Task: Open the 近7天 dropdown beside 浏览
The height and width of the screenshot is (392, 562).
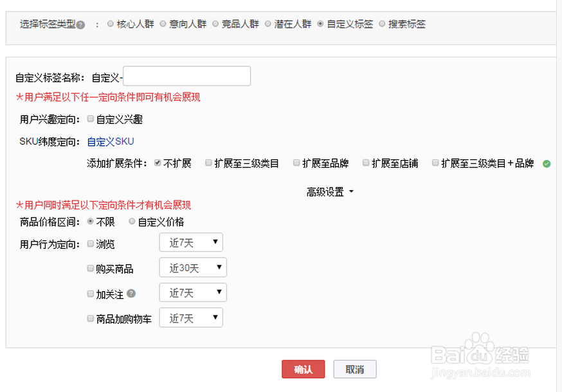Action: click(191, 242)
